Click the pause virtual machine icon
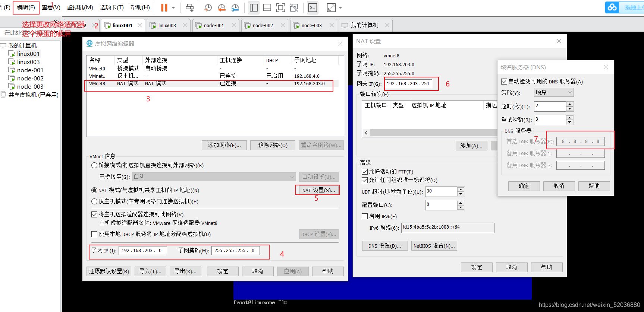 (x=164, y=7)
